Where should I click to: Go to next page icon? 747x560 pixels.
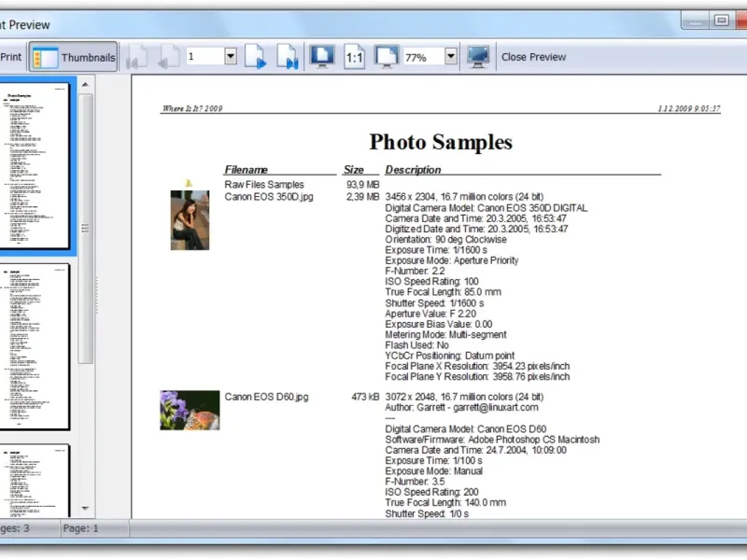(256, 57)
